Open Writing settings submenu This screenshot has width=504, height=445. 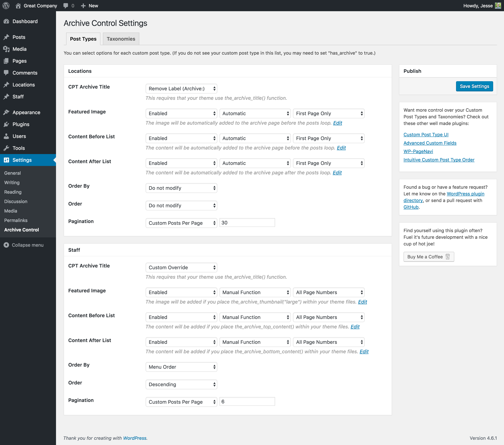[12, 183]
